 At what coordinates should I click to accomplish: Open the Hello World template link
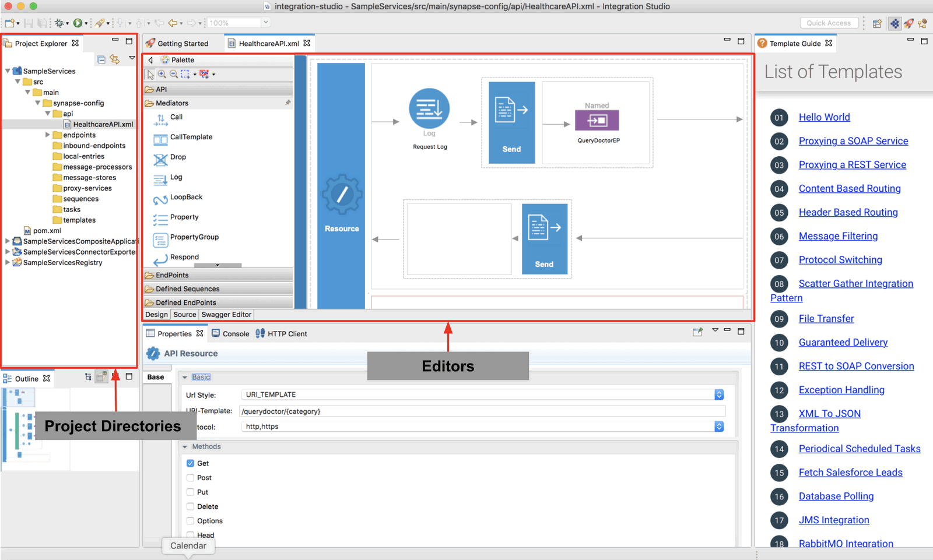coord(824,117)
